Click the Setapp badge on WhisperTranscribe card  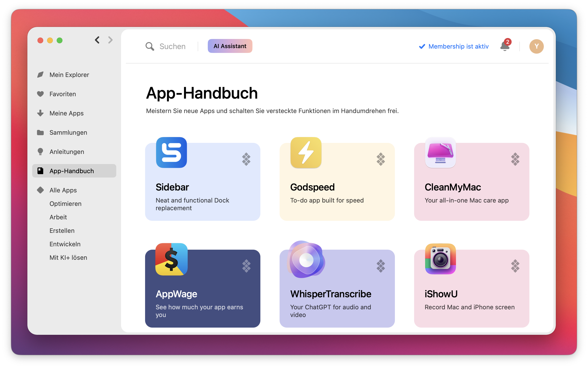click(x=380, y=266)
